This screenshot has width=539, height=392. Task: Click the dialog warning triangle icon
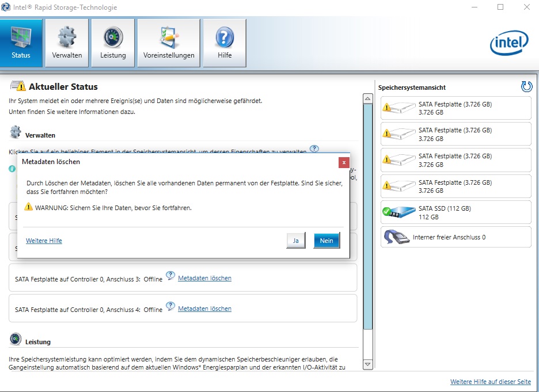coord(29,207)
